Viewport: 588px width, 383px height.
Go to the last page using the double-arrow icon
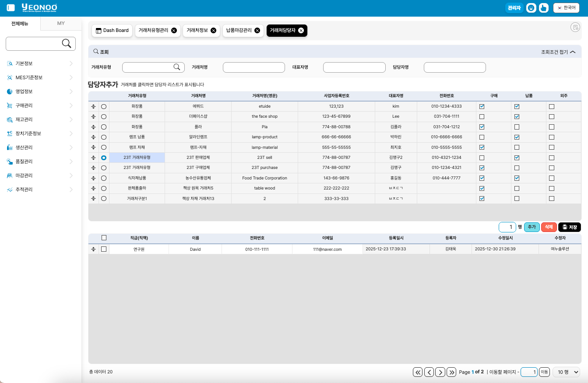pyautogui.click(x=451, y=372)
